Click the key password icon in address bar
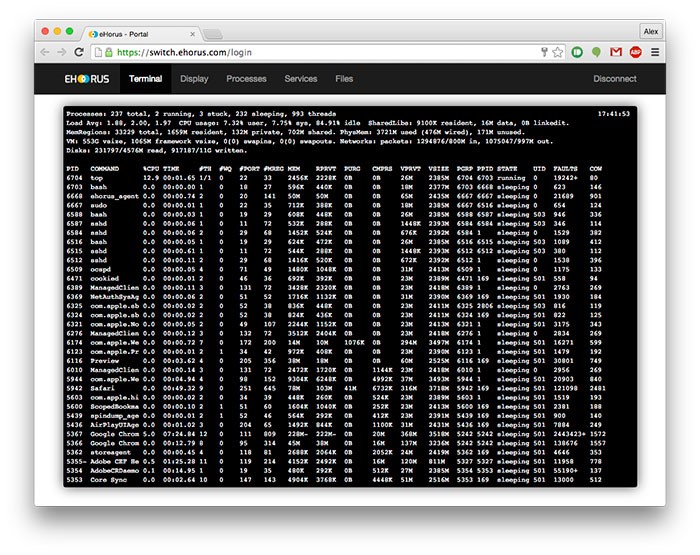The image size is (700, 555). click(544, 52)
